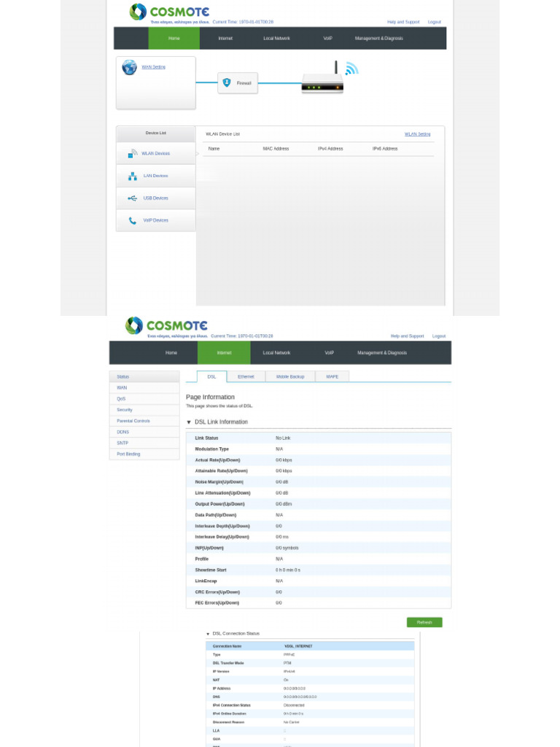Switch to the MAPE sub-tab

[x=332, y=376]
